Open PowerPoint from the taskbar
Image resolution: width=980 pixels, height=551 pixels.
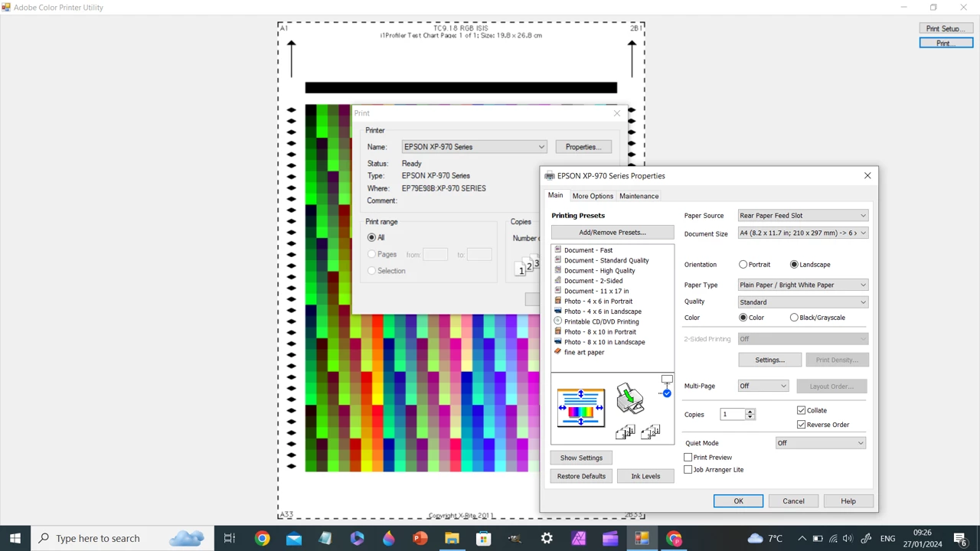coord(420,538)
